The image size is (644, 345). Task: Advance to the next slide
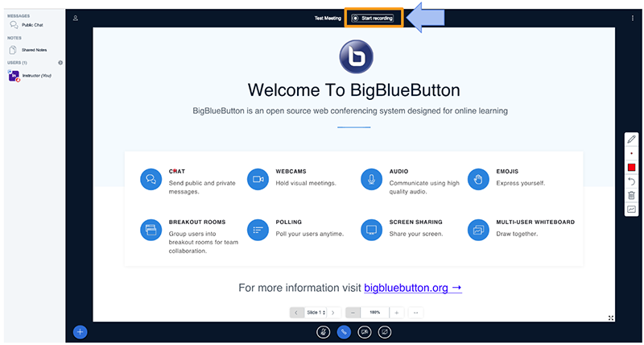pos(333,313)
